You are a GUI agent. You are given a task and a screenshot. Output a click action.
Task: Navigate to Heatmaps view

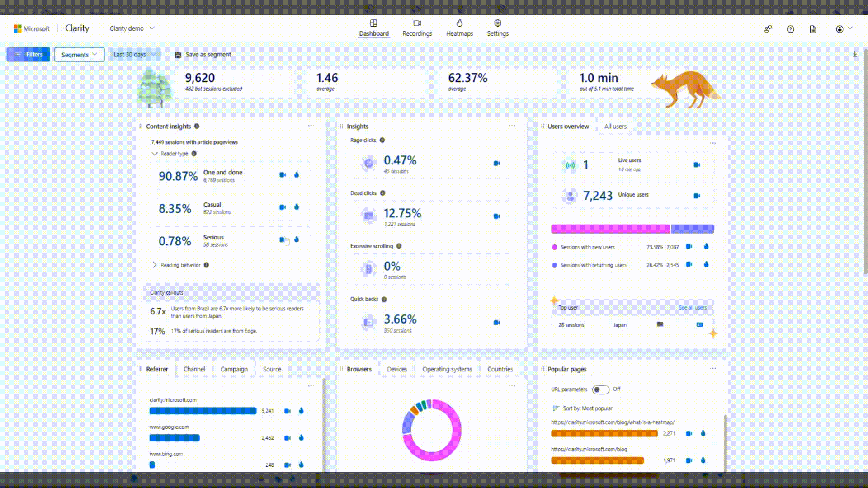[459, 28]
